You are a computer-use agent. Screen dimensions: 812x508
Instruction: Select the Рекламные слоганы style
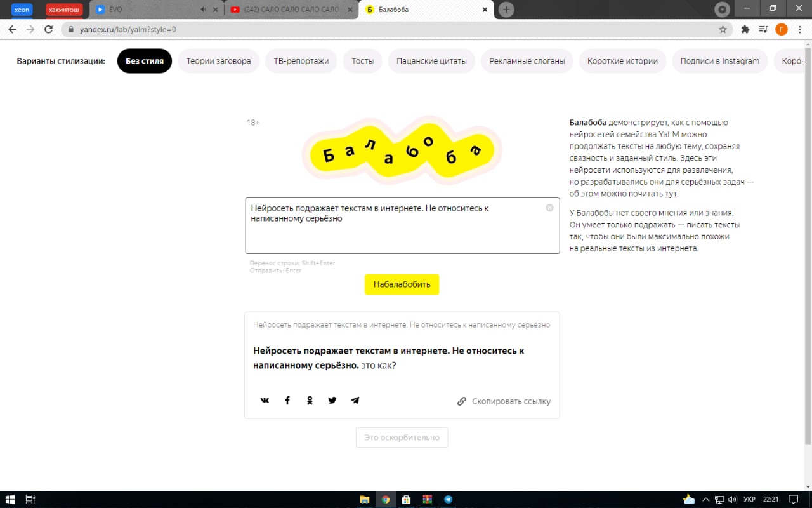point(527,61)
